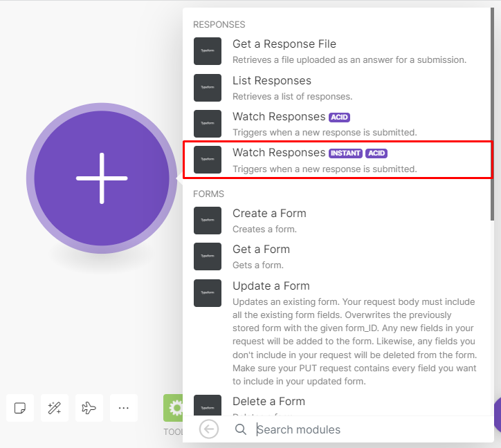Choose Update a Form module
Viewport: 501px width, 448px height.
coord(338,333)
